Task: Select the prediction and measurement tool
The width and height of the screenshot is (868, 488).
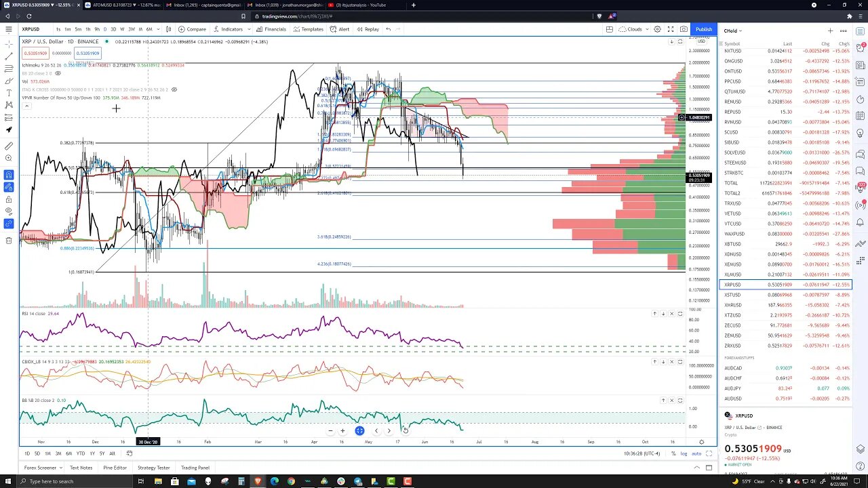Action: [x=8, y=117]
